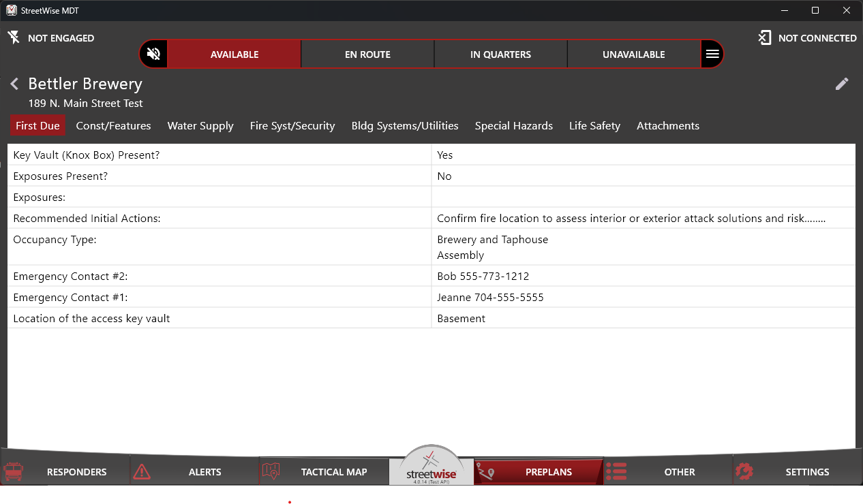Go back with the left chevron

coord(14,84)
